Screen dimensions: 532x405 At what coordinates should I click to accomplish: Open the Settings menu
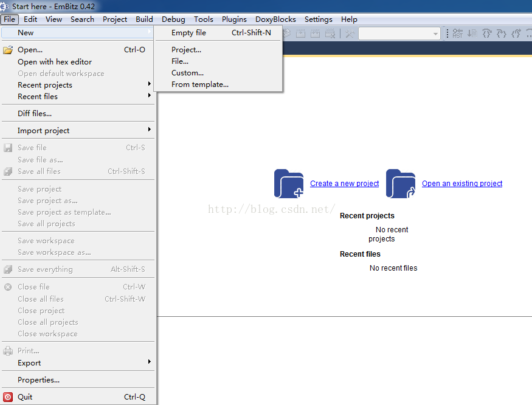(x=318, y=19)
